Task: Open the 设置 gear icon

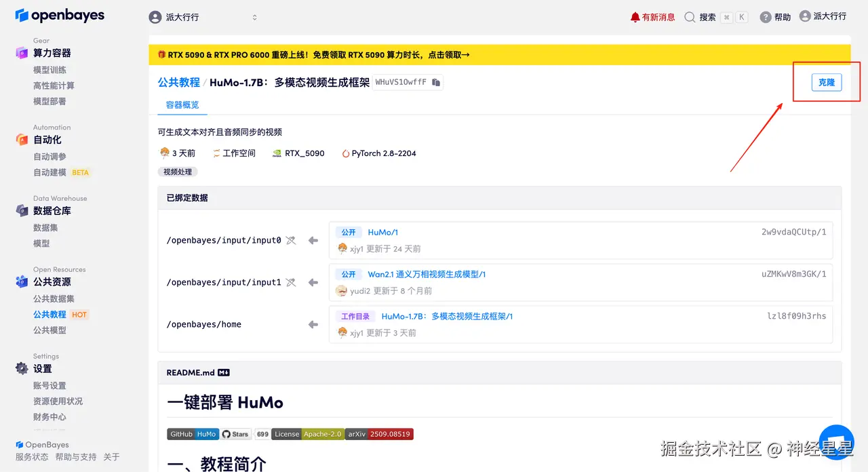Action: (22, 368)
